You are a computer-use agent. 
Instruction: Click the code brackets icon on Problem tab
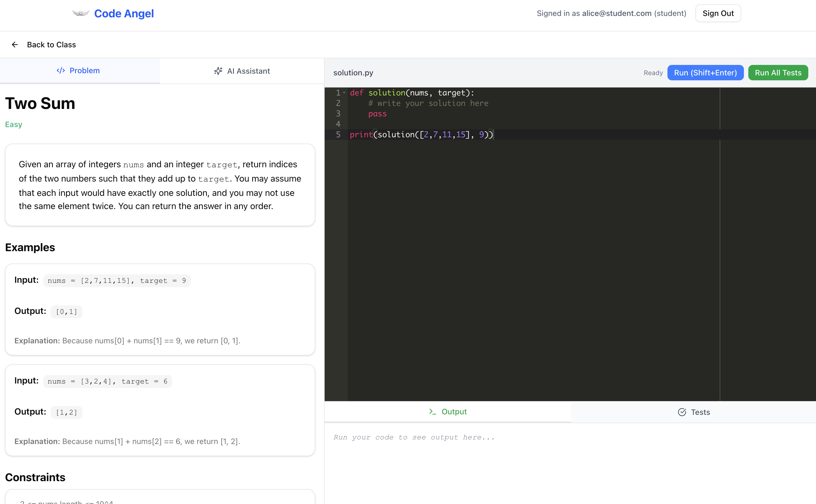click(x=61, y=71)
